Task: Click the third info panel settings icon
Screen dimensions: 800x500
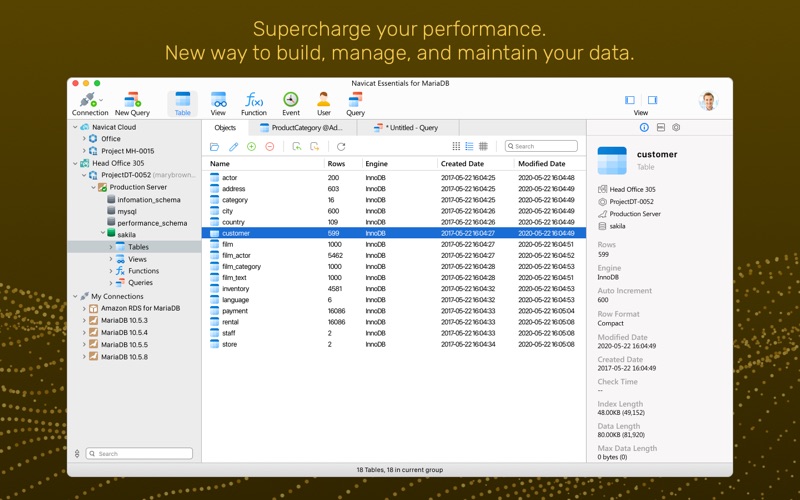Action: coord(676,128)
